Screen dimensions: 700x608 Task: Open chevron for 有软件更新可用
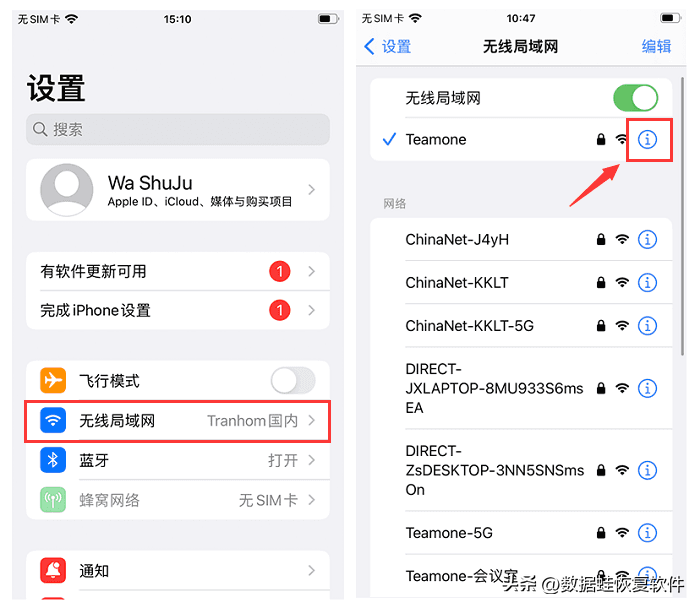click(312, 271)
